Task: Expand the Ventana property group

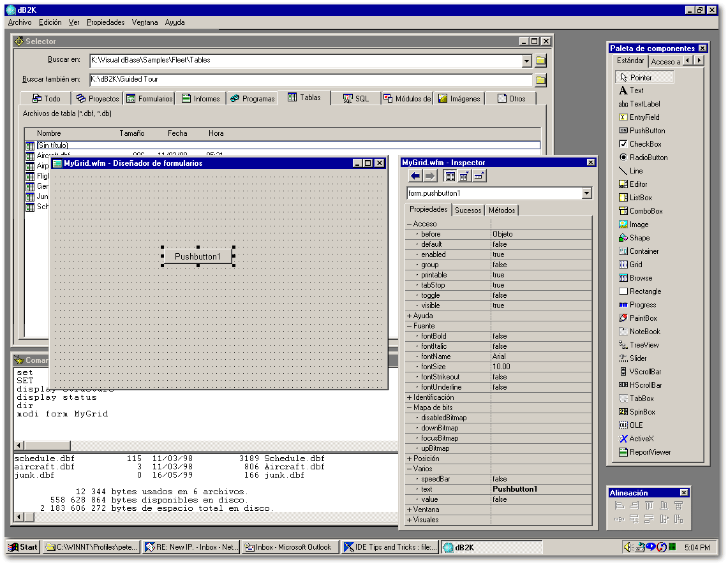Action: coord(410,510)
